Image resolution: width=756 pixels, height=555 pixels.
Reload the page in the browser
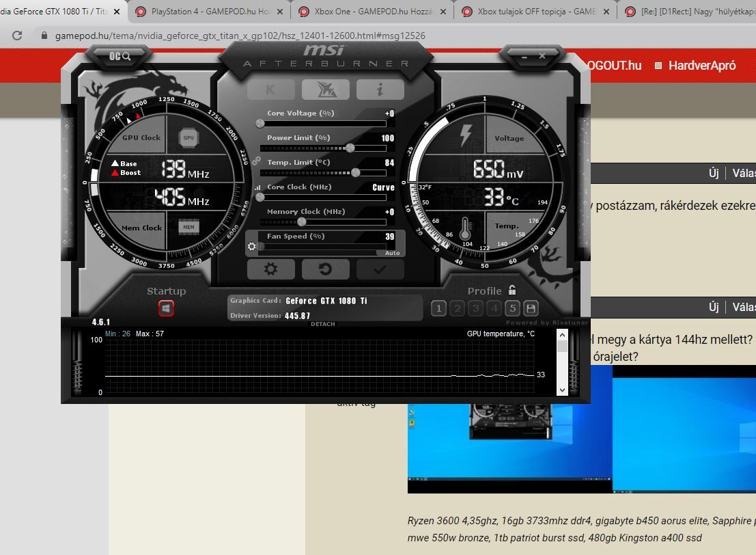[17, 36]
